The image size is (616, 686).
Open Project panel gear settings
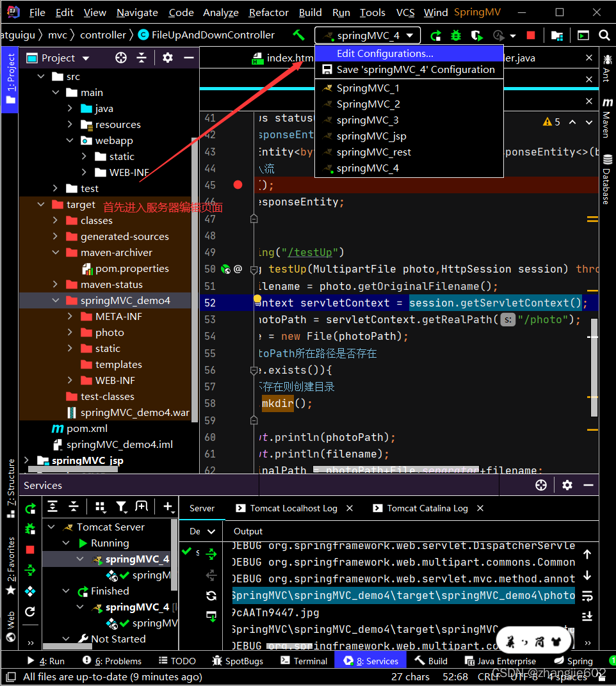point(168,58)
